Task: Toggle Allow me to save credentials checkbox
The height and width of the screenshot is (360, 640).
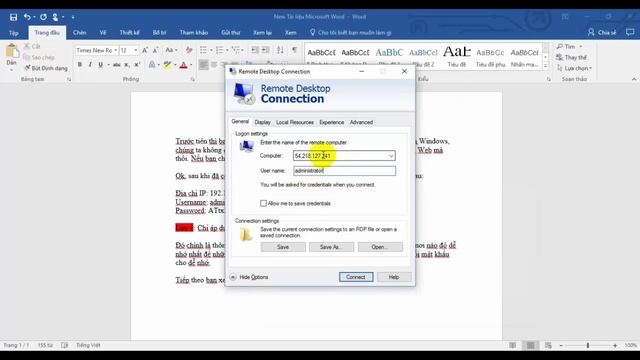Action: (x=263, y=203)
